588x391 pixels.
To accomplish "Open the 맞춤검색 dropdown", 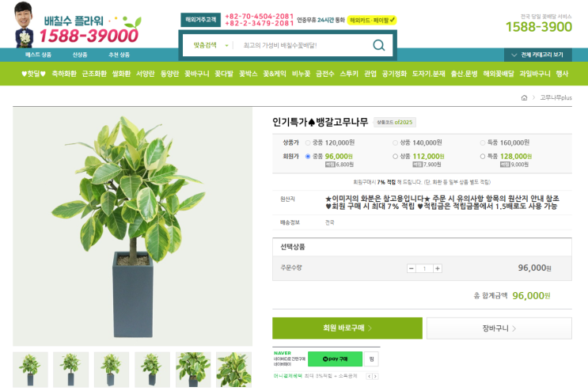I will coord(210,45).
